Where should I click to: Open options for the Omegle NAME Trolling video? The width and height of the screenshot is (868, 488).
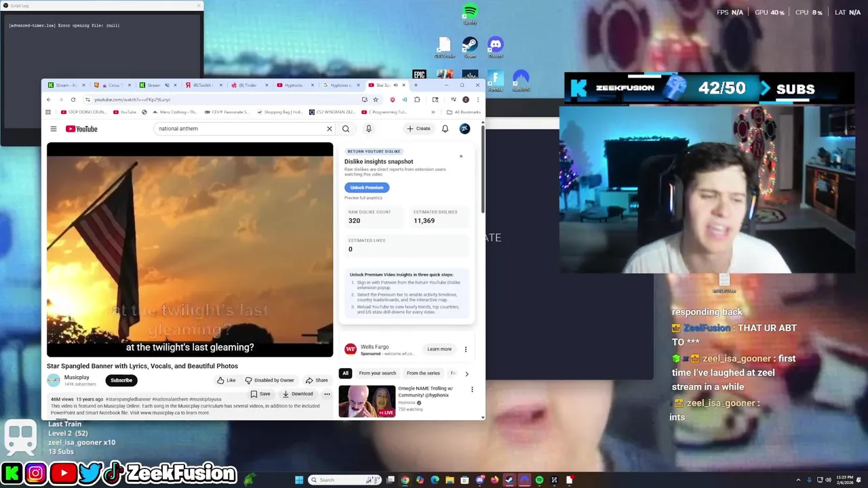tap(472, 390)
